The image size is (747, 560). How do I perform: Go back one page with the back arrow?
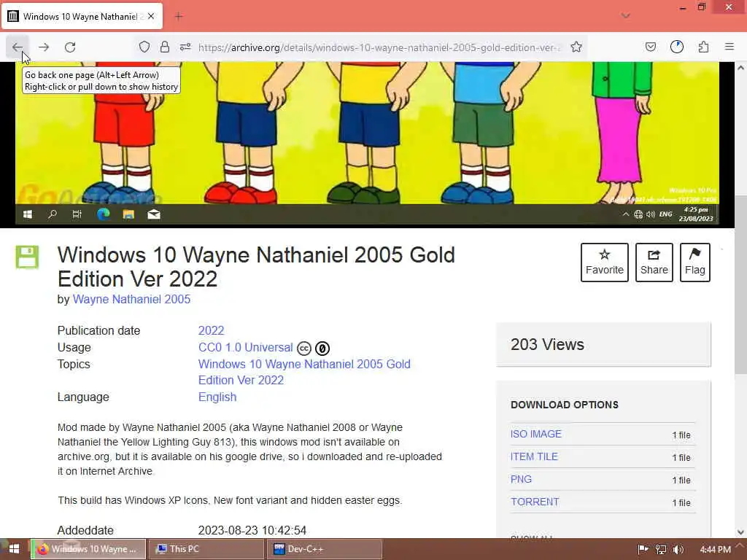(x=18, y=47)
